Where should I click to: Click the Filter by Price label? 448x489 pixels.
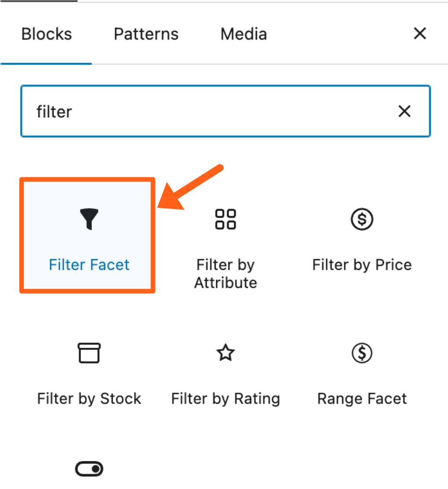(x=362, y=265)
